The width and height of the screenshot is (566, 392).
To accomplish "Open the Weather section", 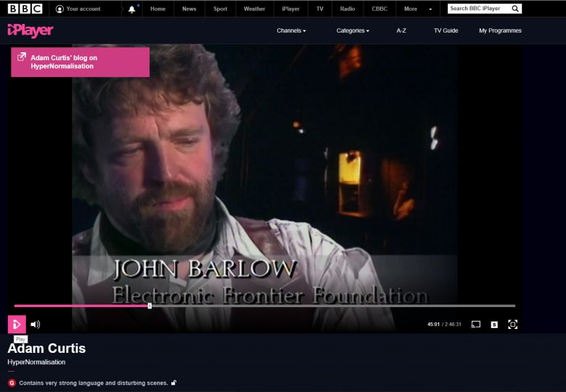I will click(x=254, y=9).
